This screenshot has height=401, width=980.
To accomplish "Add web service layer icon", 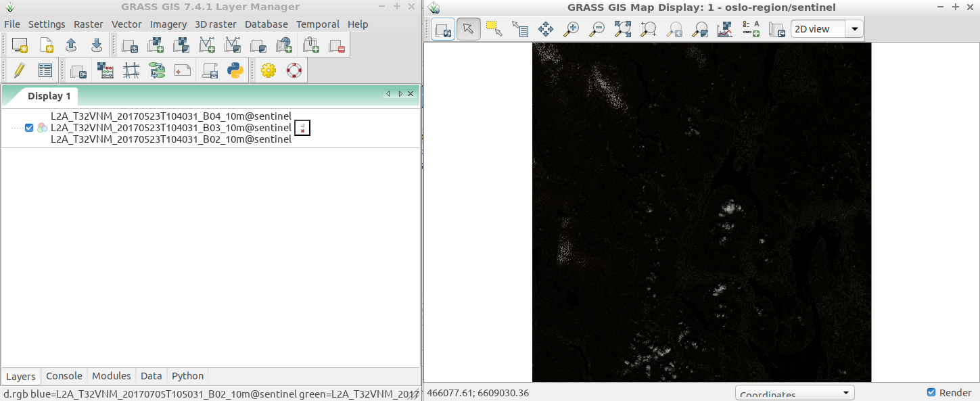I will (284, 45).
